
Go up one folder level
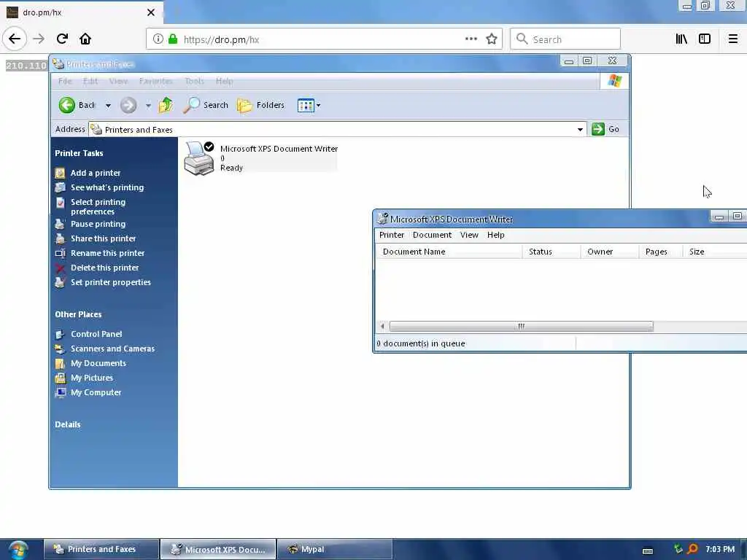[166, 105]
